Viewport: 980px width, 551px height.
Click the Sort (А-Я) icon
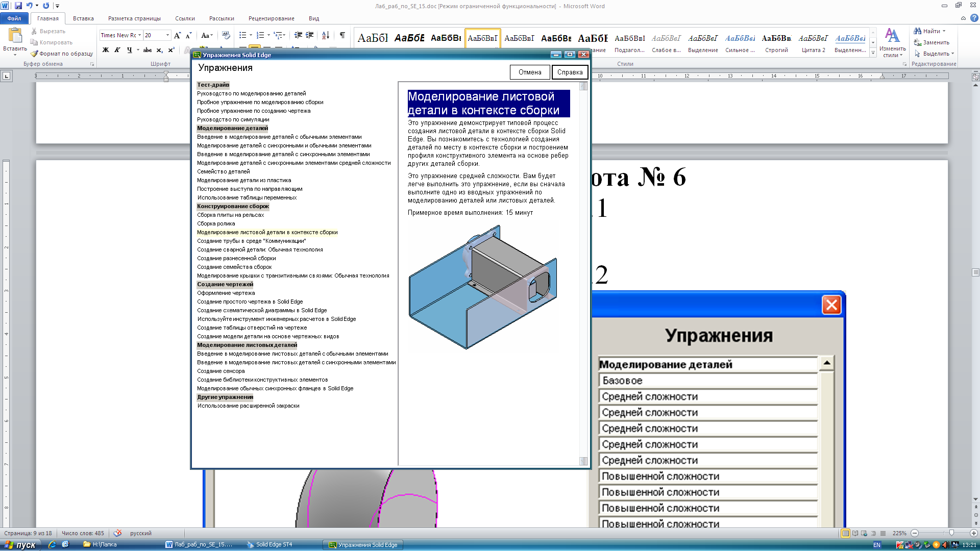(325, 35)
